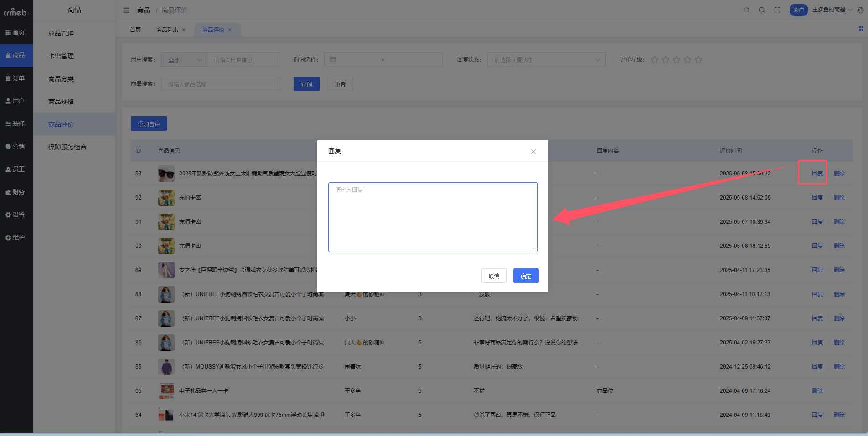
Task: Open the search magnifier icon
Action: click(762, 10)
